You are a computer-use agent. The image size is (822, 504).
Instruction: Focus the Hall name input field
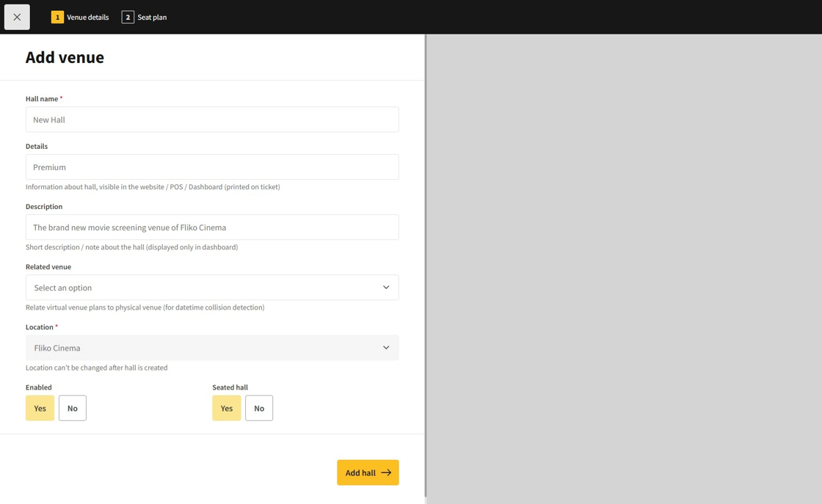pyautogui.click(x=212, y=120)
